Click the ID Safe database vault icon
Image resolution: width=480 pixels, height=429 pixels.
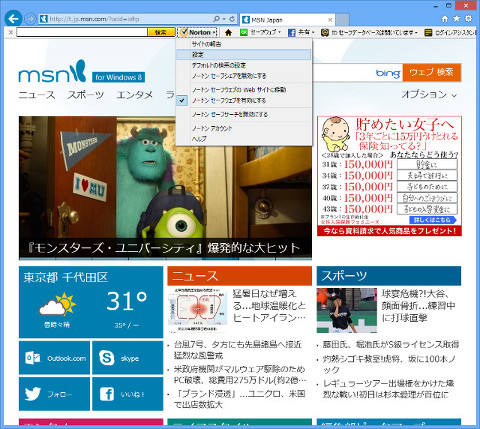pyautogui.click(x=325, y=33)
